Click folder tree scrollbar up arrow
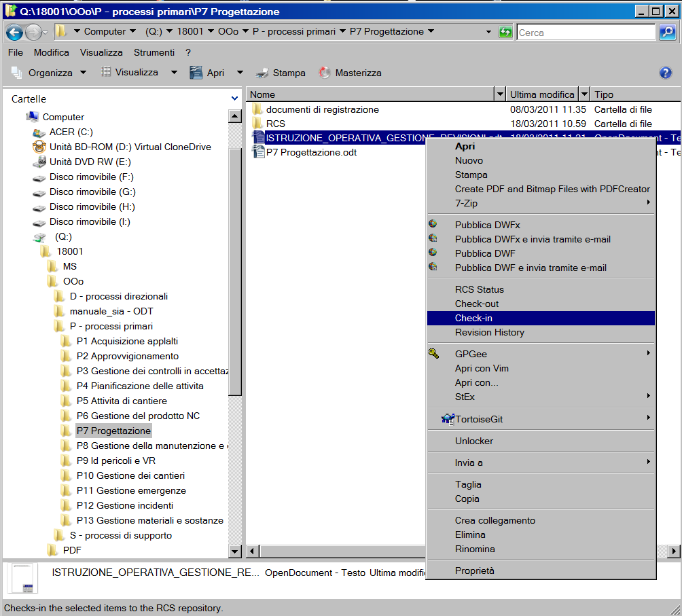 click(234, 116)
